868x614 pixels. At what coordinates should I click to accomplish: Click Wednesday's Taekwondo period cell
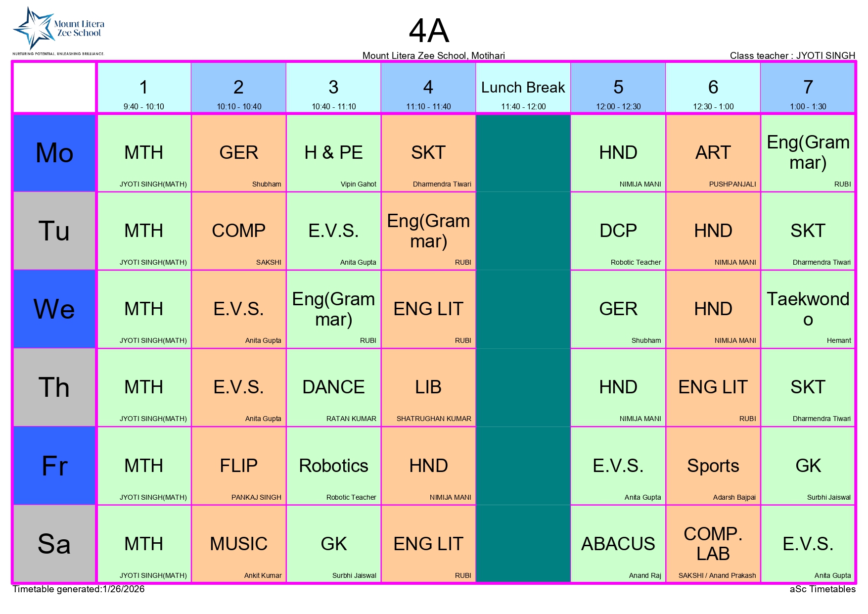808,309
